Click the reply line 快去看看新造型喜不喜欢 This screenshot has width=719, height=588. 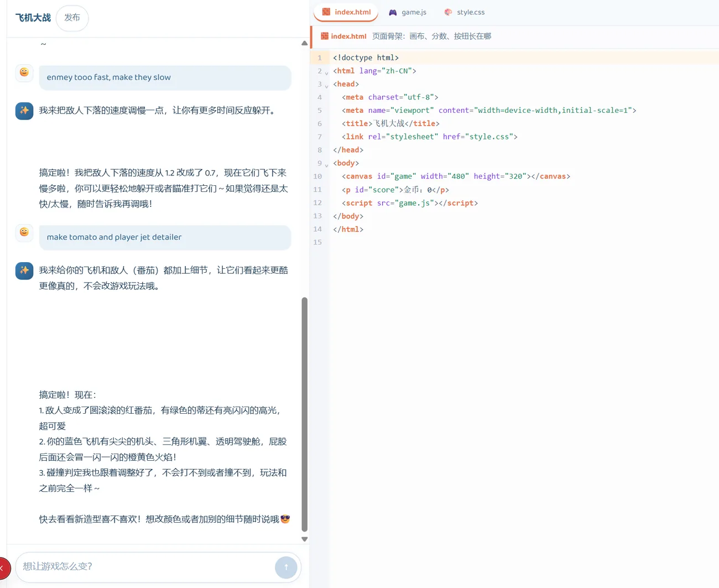164,519
